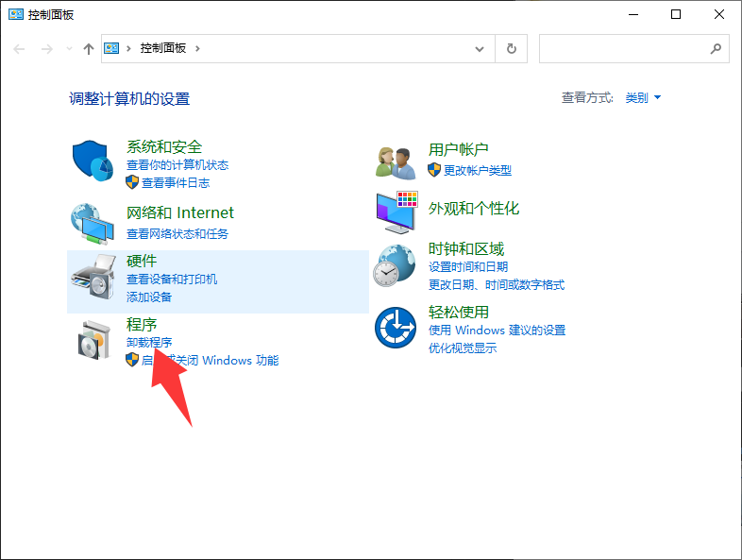Go up one folder level
This screenshot has width=742, height=560.
tap(88, 48)
